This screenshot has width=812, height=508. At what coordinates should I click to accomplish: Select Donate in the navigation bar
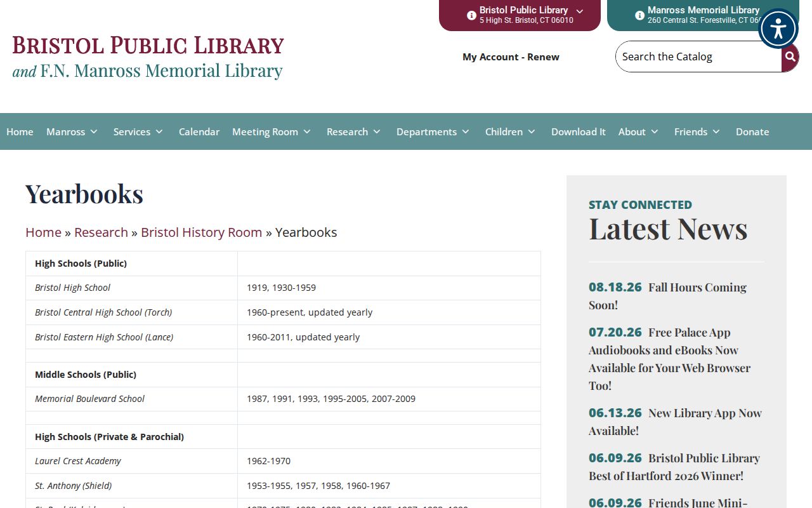(752, 131)
